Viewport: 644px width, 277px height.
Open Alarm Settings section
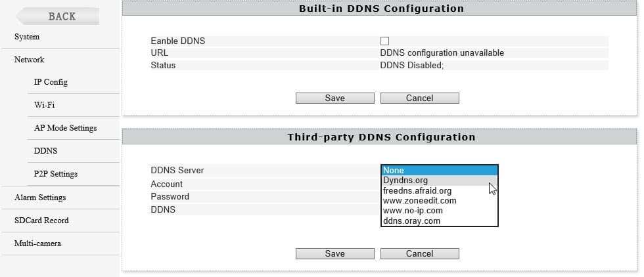coord(40,198)
